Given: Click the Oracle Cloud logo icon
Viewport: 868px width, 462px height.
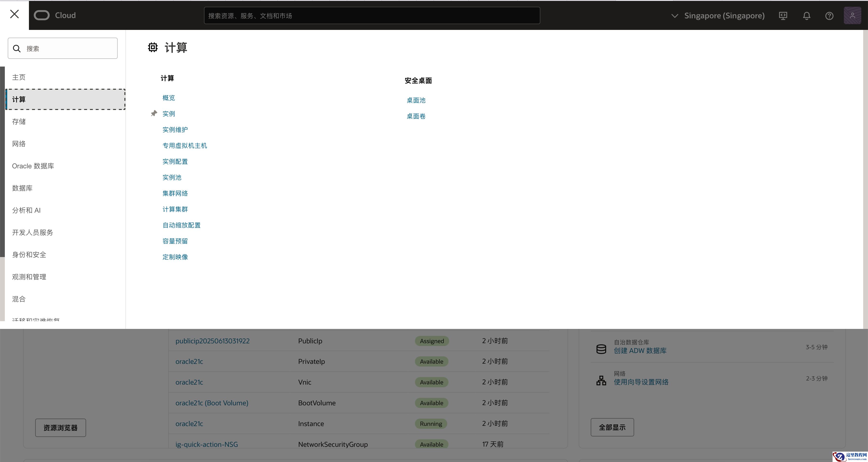Looking at the screenshot, I should (x=42, y=15).
